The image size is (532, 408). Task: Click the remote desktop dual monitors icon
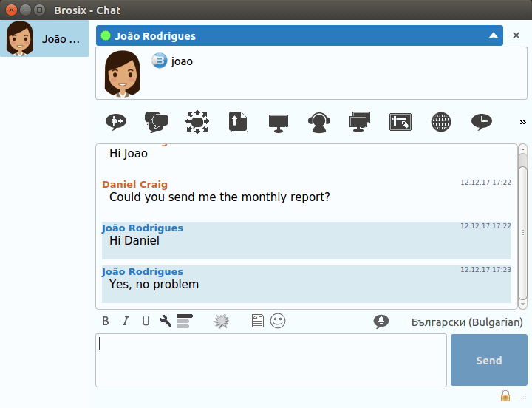coord(360,122)
